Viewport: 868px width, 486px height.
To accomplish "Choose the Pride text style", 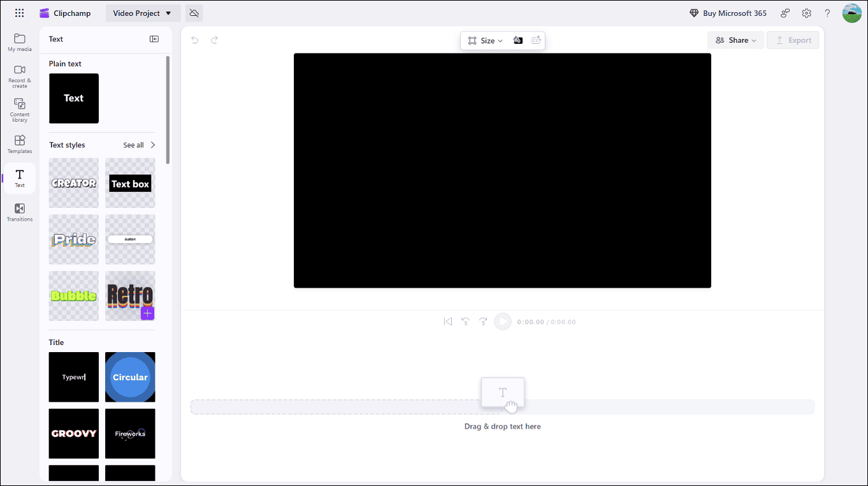I will click(74, 239).
